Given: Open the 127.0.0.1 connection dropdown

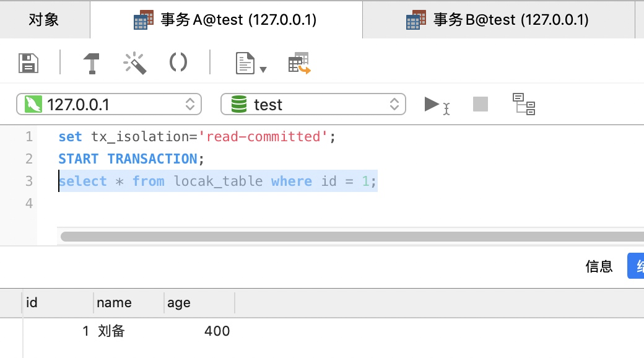Looking at the screenshot, I should click(109, 105).
